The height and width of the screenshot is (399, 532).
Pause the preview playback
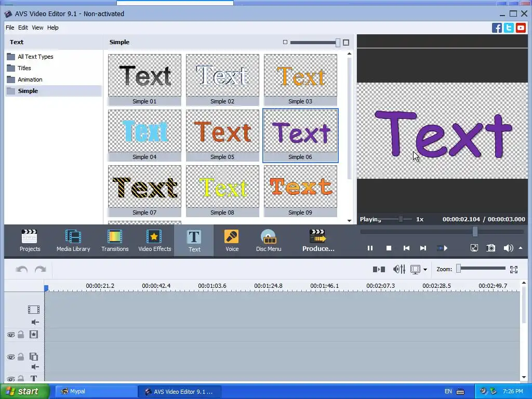tap(370, 248)
